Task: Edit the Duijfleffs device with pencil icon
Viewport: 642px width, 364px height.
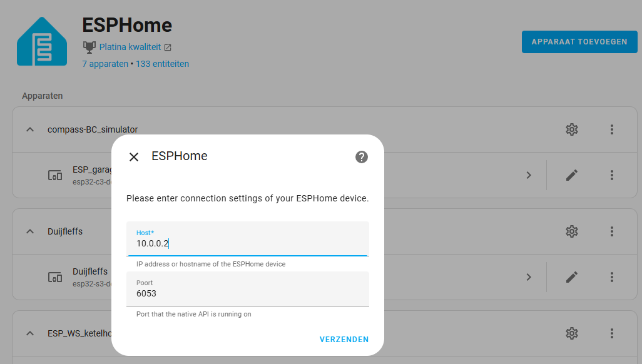Action: [571, 277]
